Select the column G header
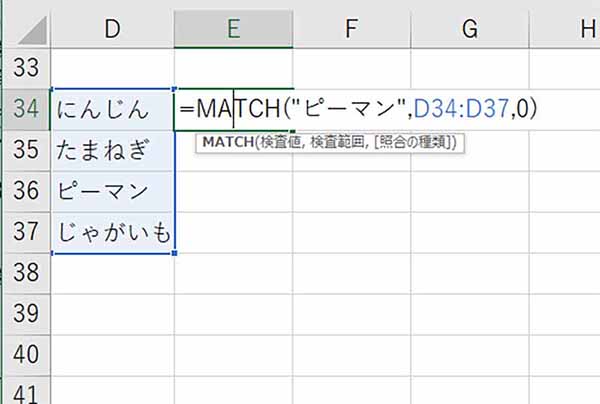The height and width of the screenshot is (404, 600). point(469,29)
